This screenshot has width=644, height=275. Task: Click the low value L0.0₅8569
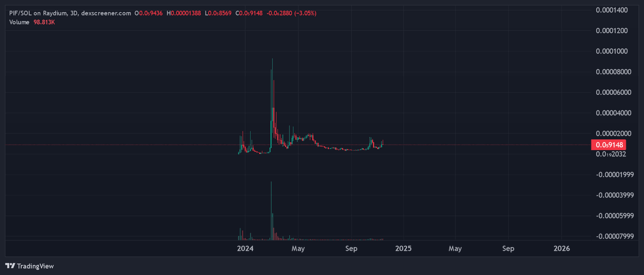tap(218, 13)
